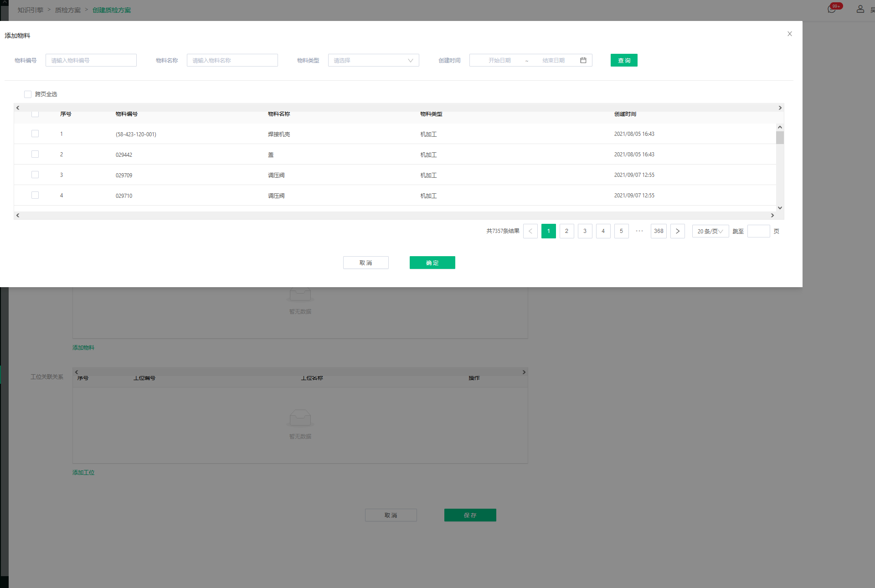Check row 4 checkbox for 029710
This screenshot has height=588, width=875.
coord(35,195)
